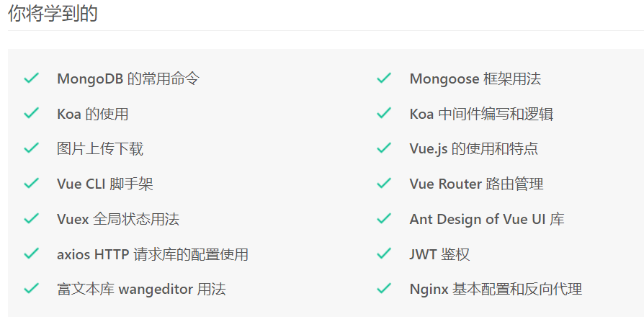Screen dimensions: 644x327
Task: Click the checkmark before Nginx 基本配置和反向代理
Action: (x=384, y=288)
